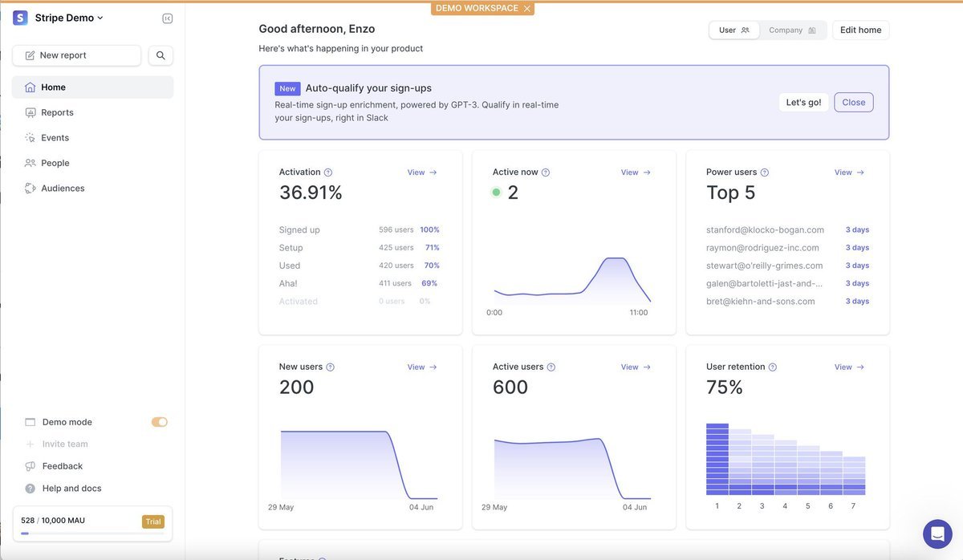
Task: Click the Active users info icon
Action: 551,367
